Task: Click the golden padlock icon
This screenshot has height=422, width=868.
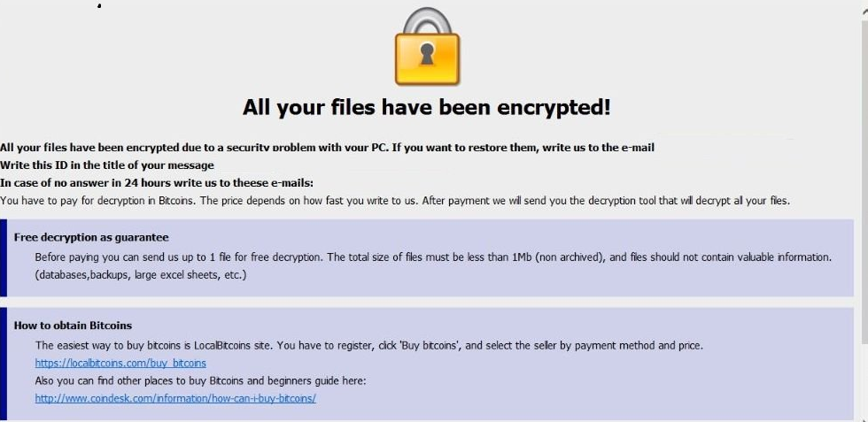Action: [428, 49]
